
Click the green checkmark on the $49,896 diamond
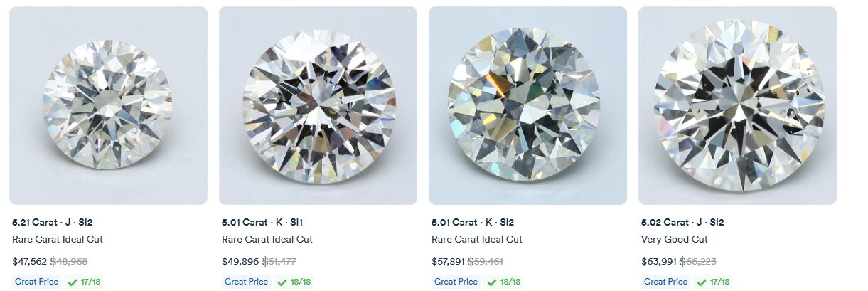pos(282,282)
